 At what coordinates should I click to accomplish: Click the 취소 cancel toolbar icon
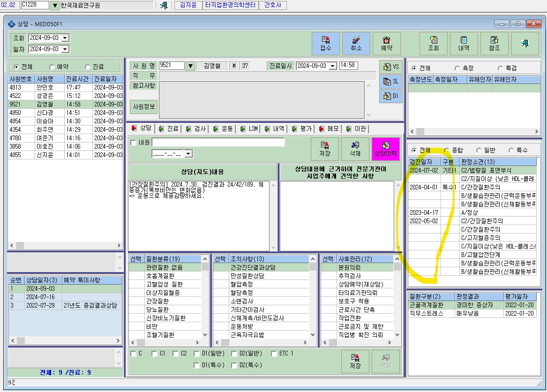point(356,43)
